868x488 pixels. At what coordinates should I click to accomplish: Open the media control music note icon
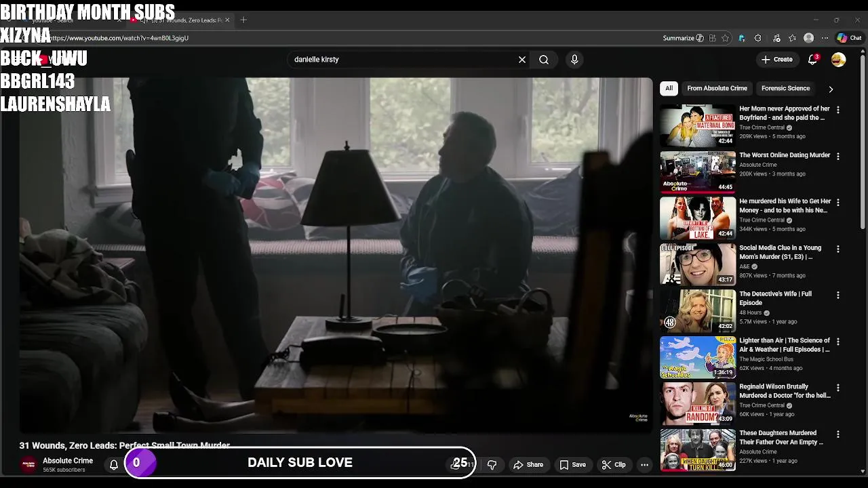[776, 38]
